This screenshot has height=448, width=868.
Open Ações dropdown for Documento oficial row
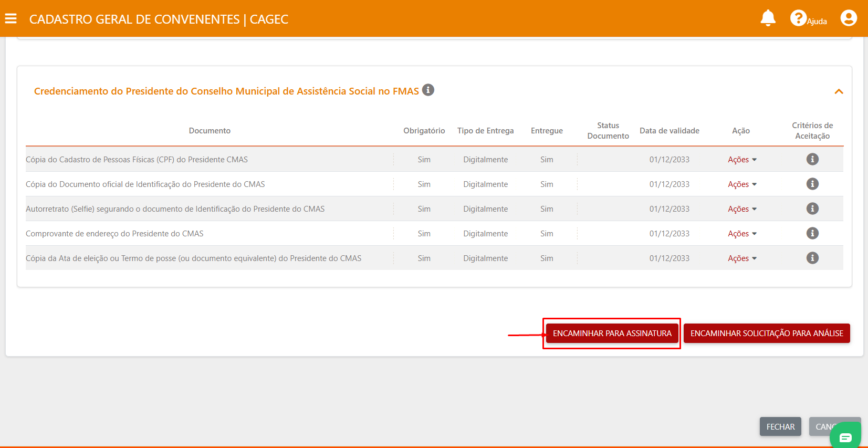point(741,184)
